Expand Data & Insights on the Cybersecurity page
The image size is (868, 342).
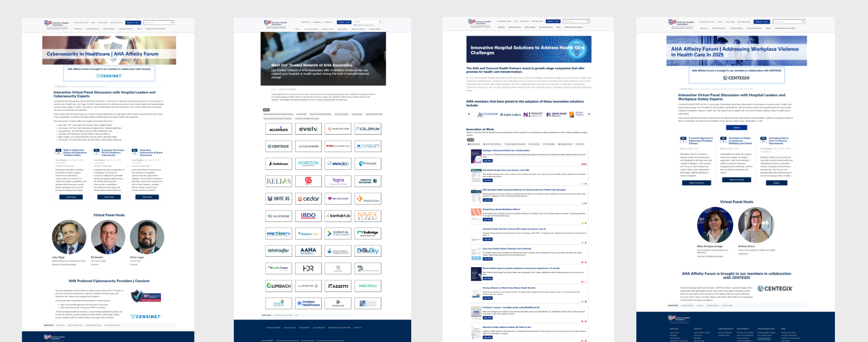(x=109, y=29)
